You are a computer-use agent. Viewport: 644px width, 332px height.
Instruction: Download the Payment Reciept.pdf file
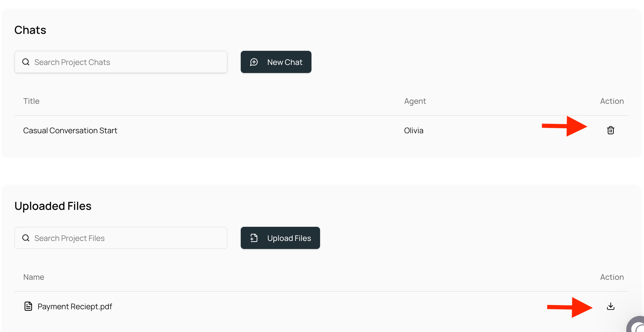610,306
